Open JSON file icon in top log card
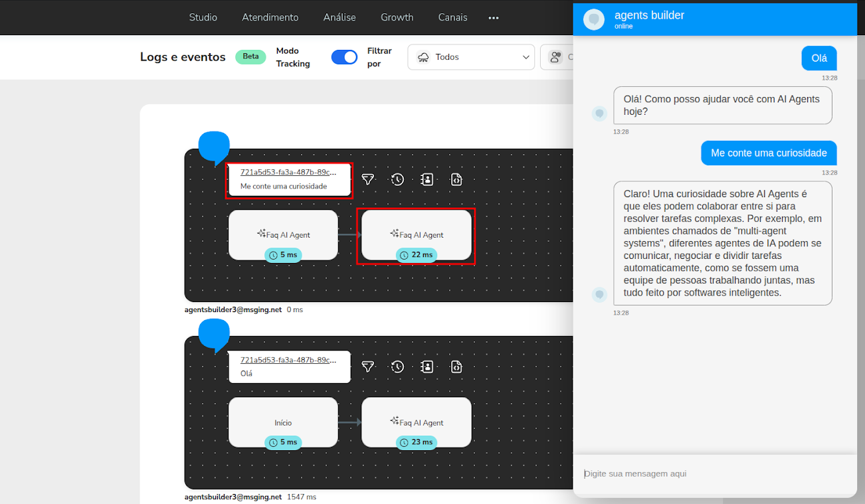Viewport: 865px width, 504px height. click(x=456, y=179)
